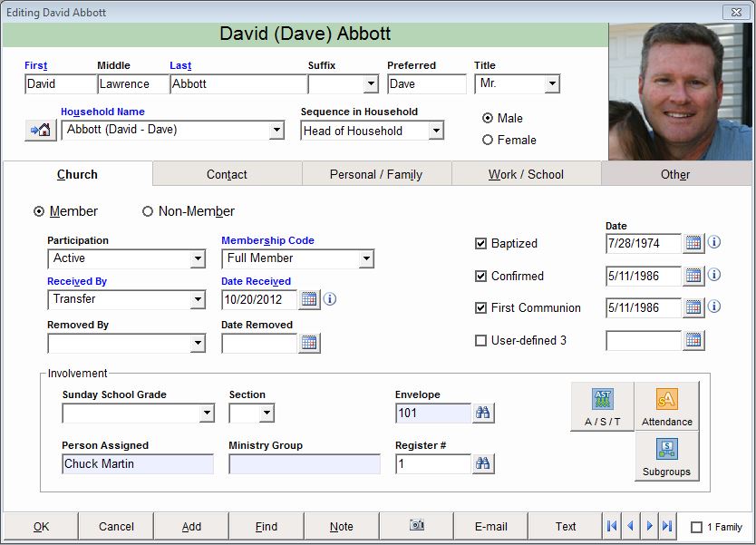Click info icon beside Confirmed date

tap(714, 276)
